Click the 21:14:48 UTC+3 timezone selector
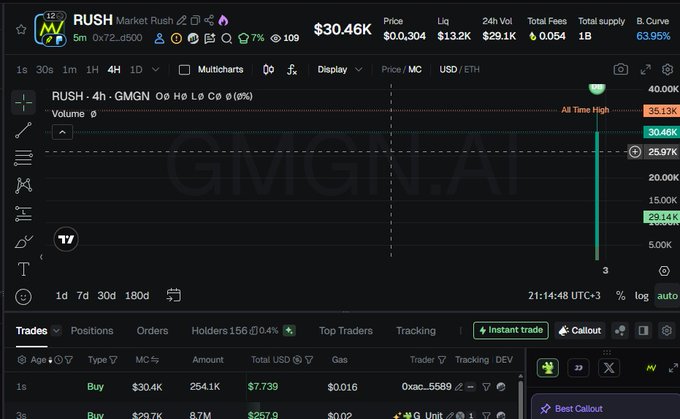 click(564, 296)
